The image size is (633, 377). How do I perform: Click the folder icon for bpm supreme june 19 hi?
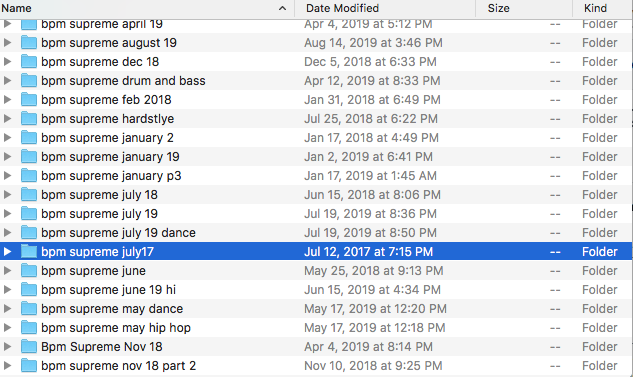pos(29,289)
